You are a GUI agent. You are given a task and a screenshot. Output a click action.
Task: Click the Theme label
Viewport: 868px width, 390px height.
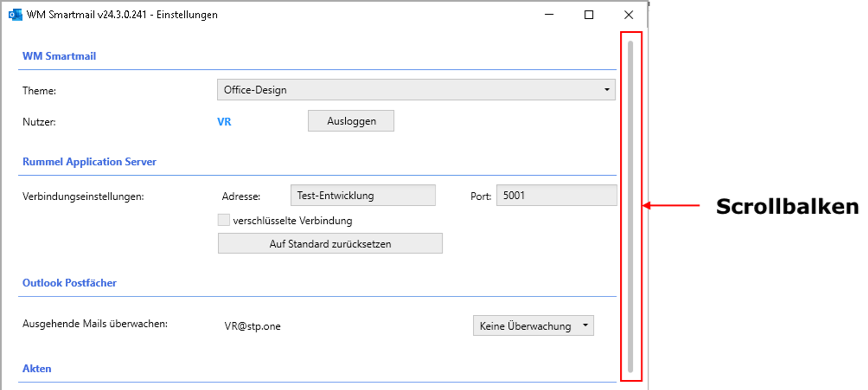pyautogui.click(x=39, y=91)
